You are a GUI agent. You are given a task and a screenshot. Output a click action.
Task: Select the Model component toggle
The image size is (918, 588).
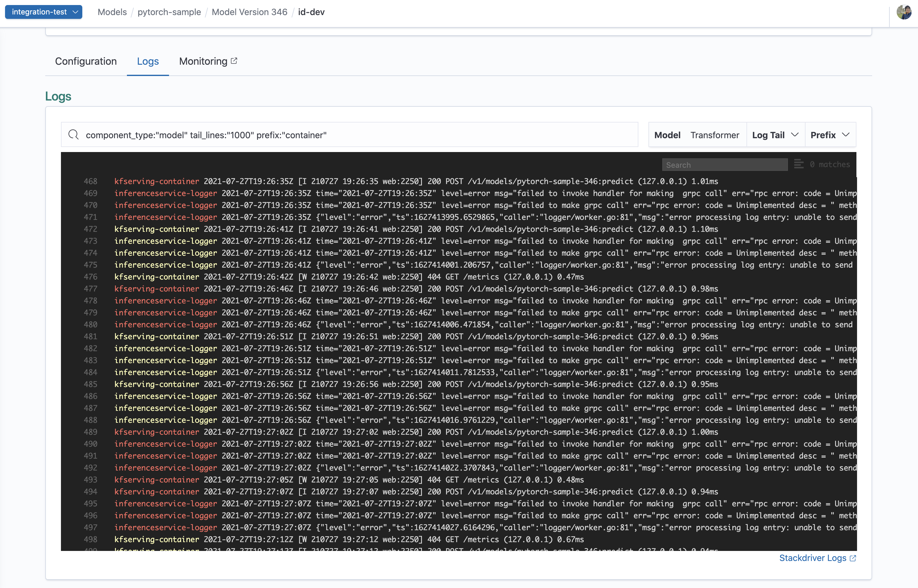667,135
